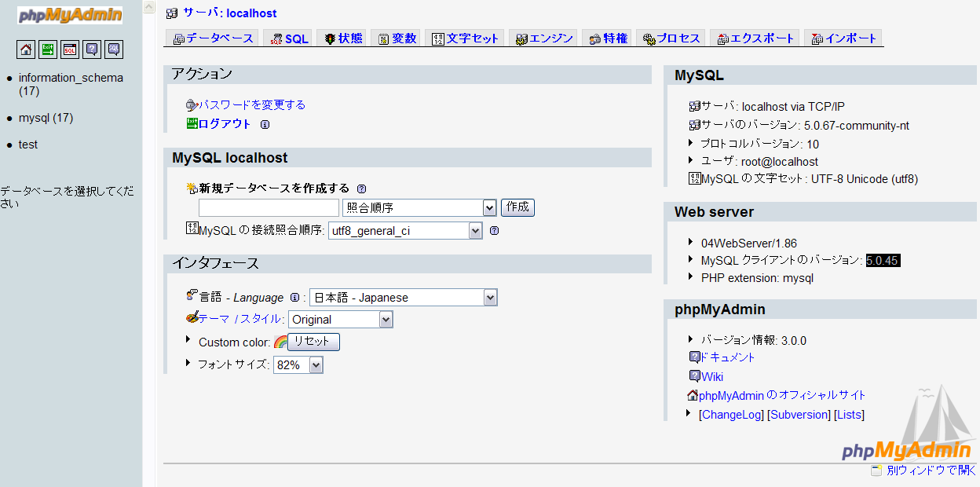
Task: Open the エンジン tab
Action: pos(543,38)
